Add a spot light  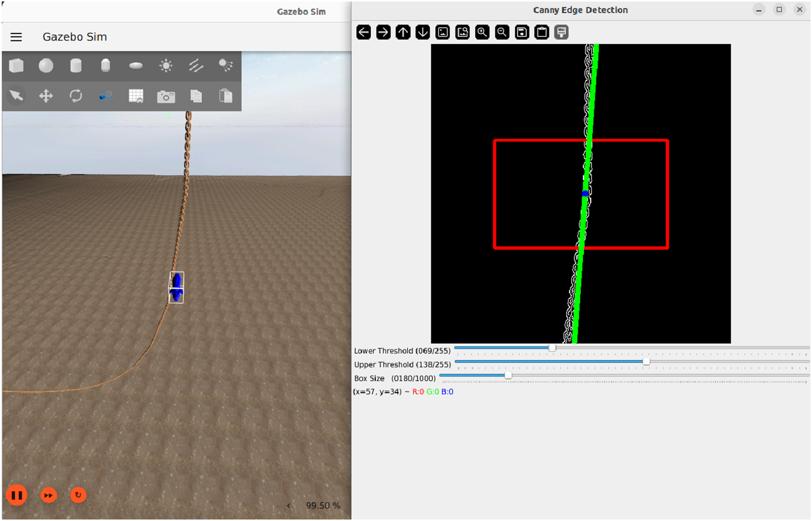point(225,66)
